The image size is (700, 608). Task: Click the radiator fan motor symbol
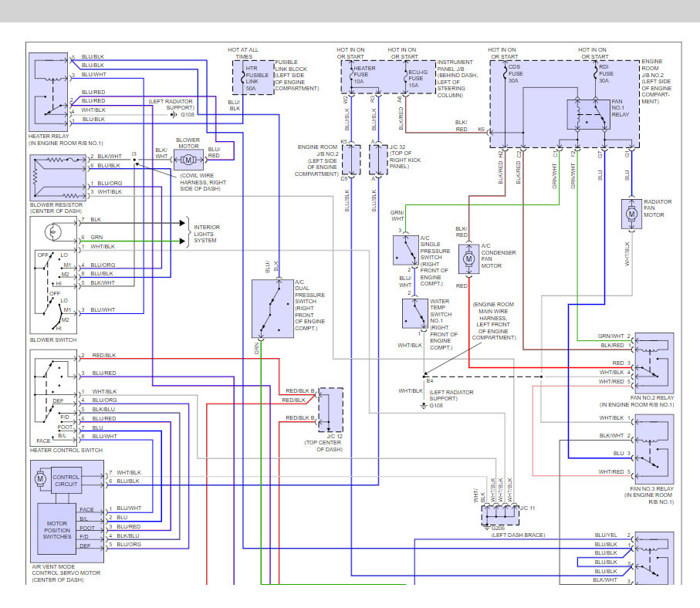[x=631, y=214]
